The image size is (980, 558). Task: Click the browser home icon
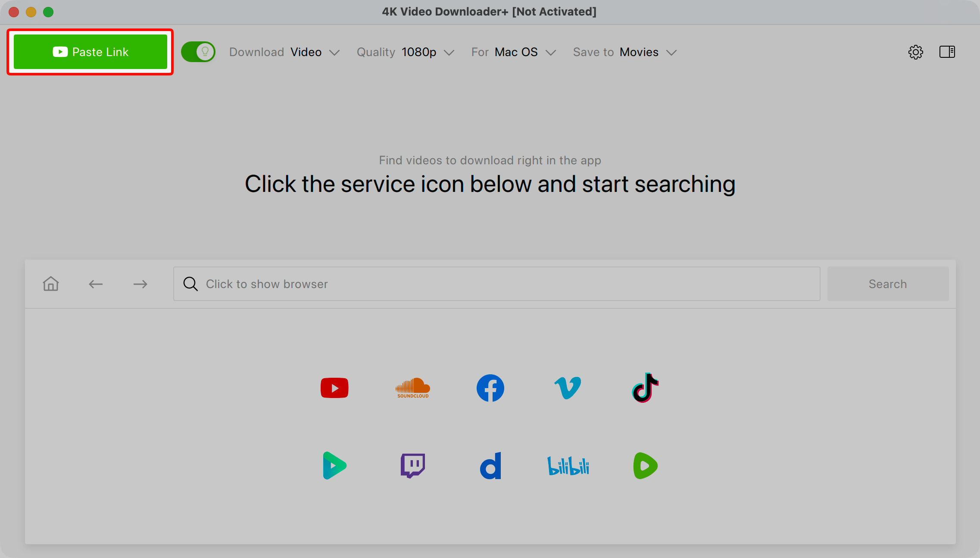[51, 284]
